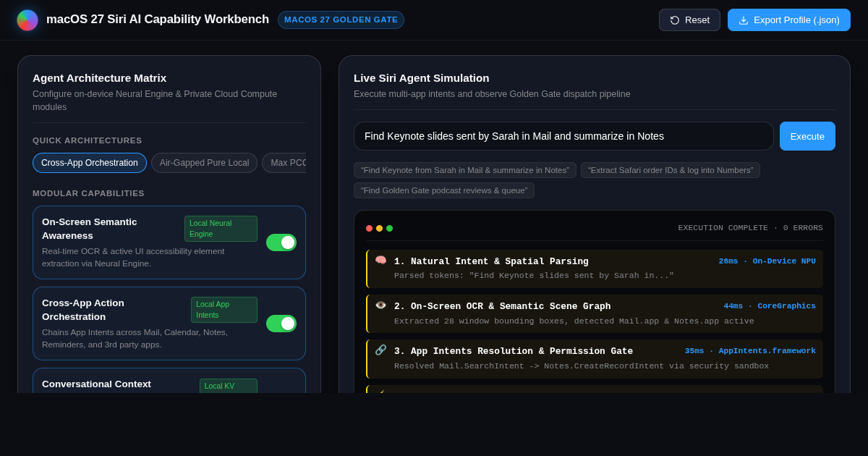
Task: Click the Siri gradient orb logo
Action: click(27, 20)
